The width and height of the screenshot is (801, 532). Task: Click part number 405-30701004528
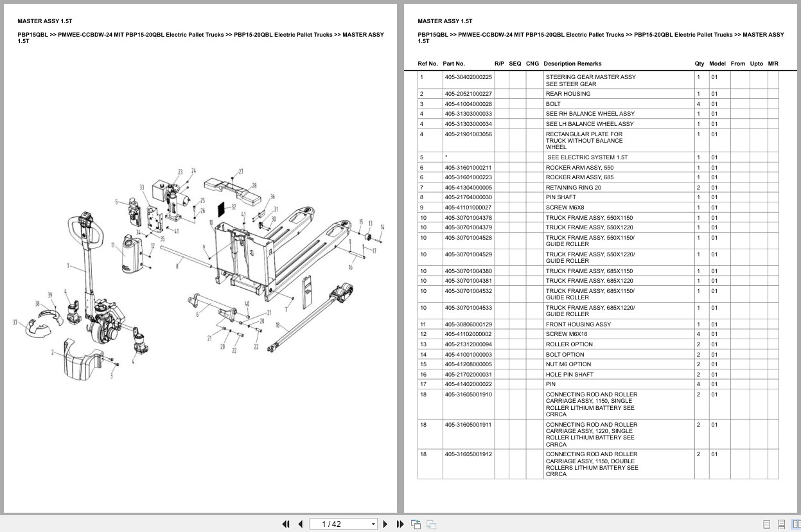click(468, 238)
